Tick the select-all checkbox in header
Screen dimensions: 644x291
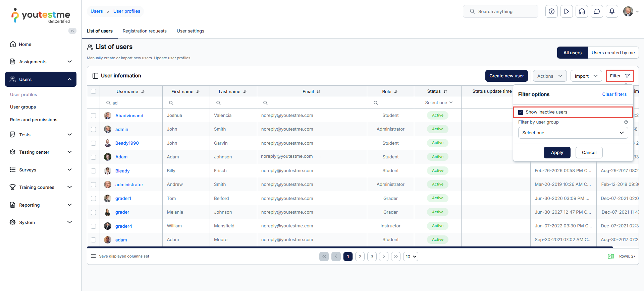pyautogui.click(x=94, y=91)
